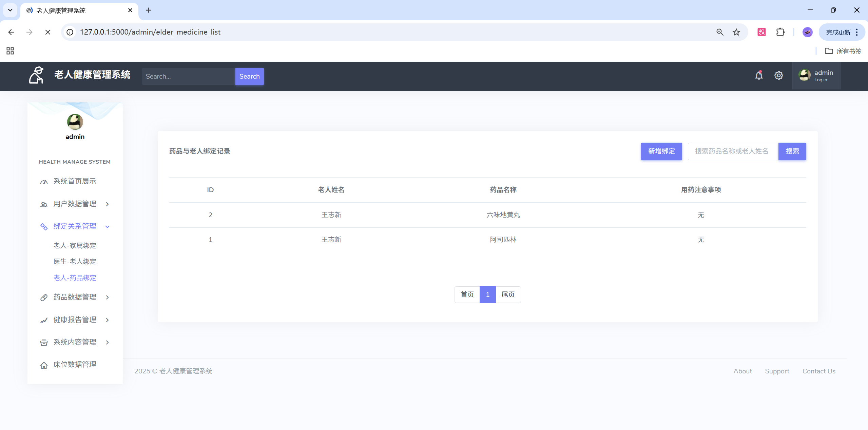The width and height of the screenshot is (868, 430).
Task: Collapse 绑定关系管理 menu
Action: pyautogui.click(x=75, y=226)
